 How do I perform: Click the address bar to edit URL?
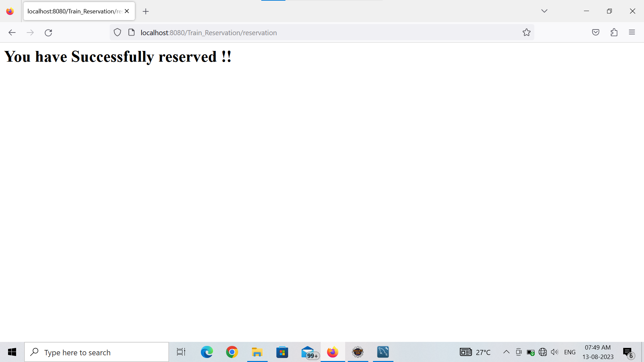(302, 33)
